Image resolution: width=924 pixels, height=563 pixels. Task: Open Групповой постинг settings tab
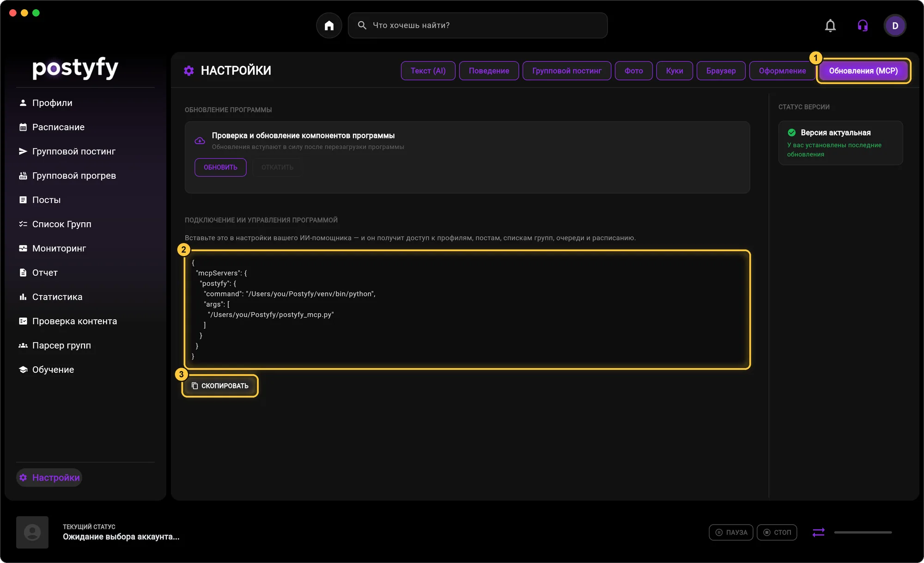point(566,71)
